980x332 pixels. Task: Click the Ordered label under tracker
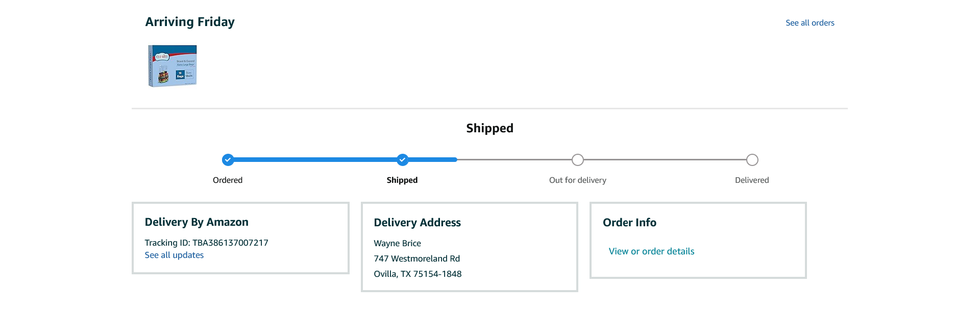click(228, 180)
